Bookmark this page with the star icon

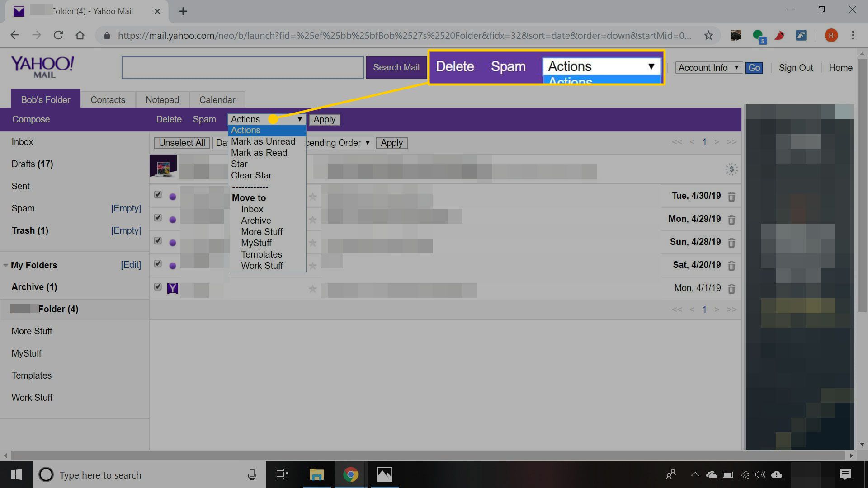pos(708,35)
